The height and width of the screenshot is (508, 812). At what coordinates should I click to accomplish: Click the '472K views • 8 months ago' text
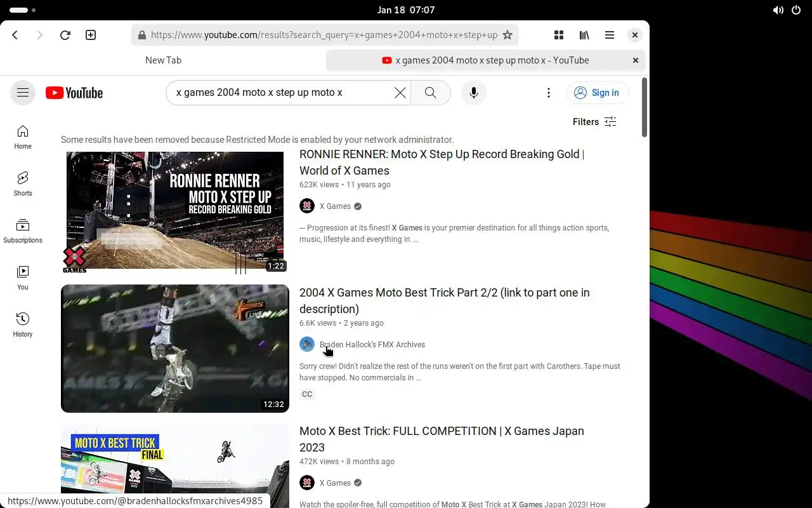pos(347,462)
